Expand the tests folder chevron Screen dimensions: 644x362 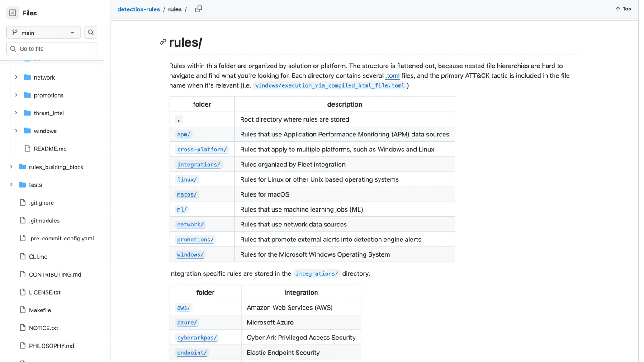(x=11, y=185)
